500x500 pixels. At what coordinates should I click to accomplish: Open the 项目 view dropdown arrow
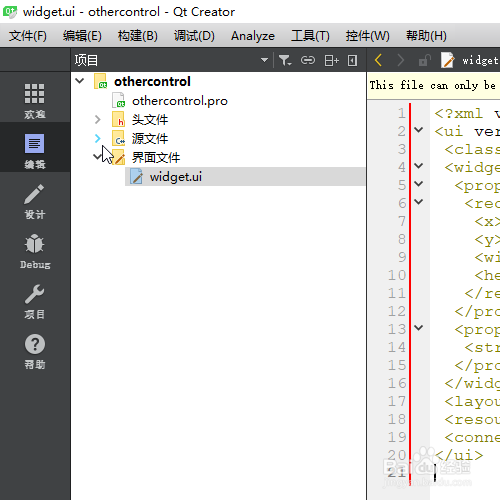point(264,60)
